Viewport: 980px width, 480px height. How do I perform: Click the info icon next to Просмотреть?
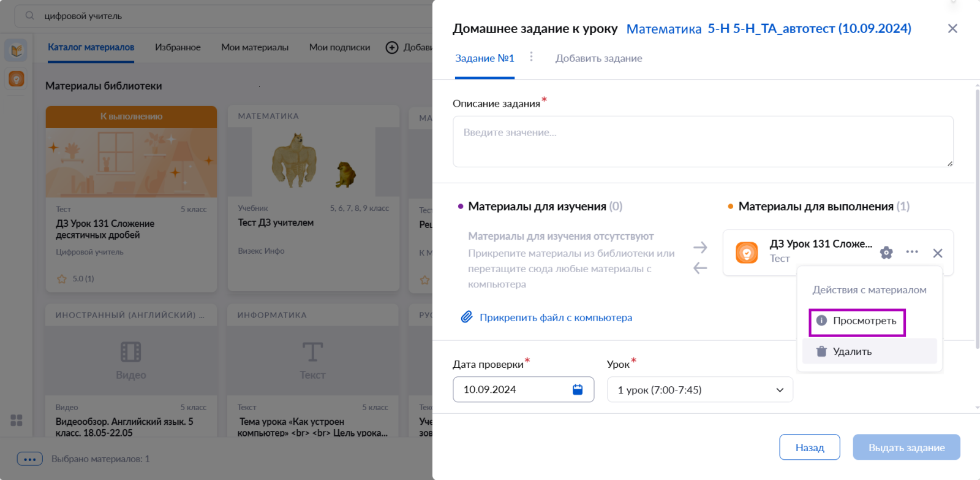click(x=822, y=321)
